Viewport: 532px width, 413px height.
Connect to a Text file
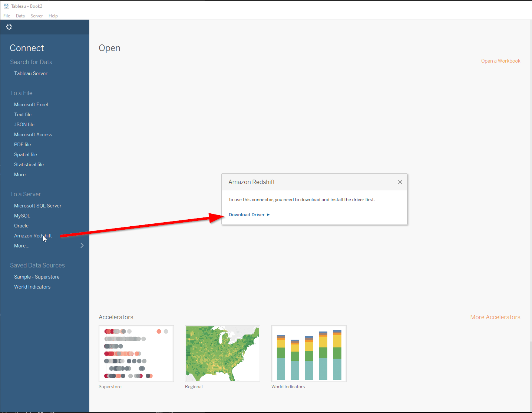tap(23, 114)
